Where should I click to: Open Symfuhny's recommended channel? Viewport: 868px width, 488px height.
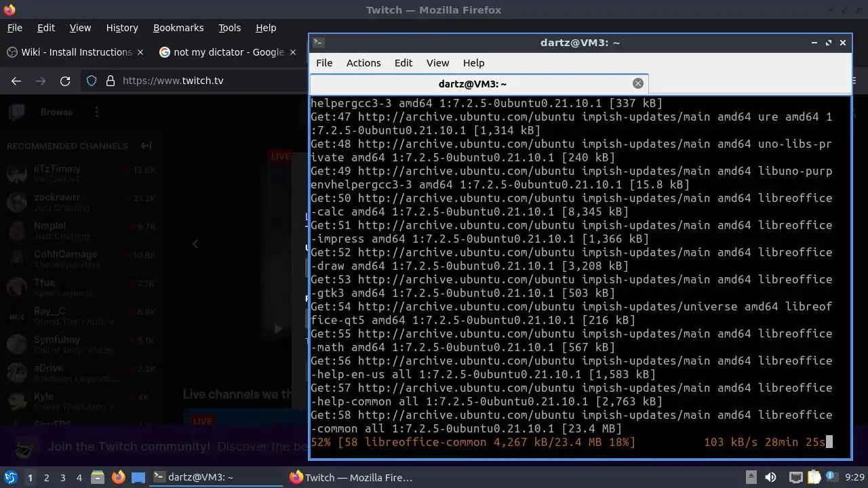81,344
